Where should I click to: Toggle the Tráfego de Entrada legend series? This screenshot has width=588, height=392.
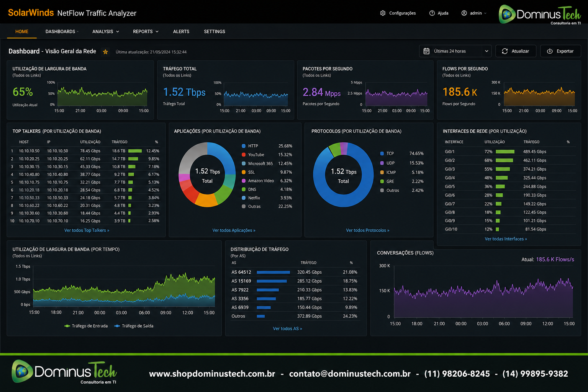click(86, 326)
